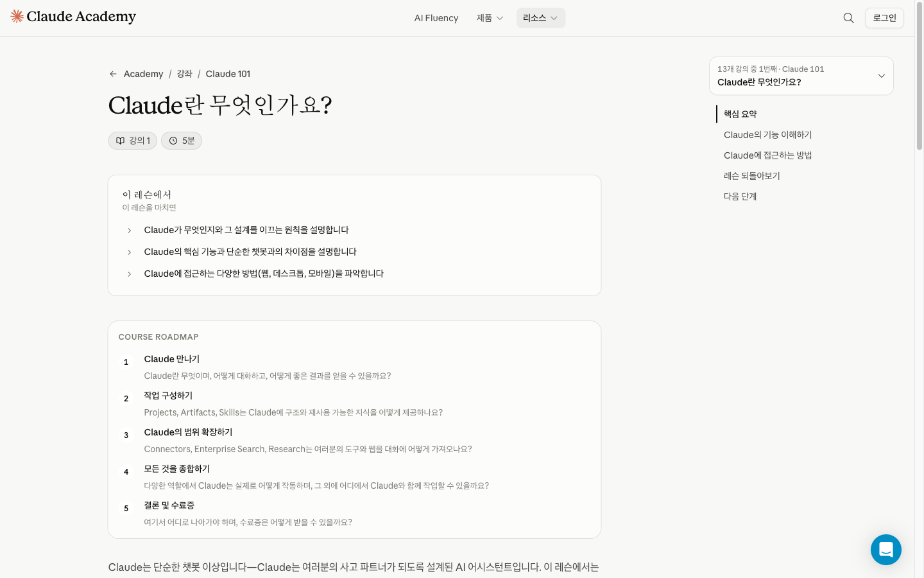Click the page vertical scrollbar thumb
924x578 pixels.
click(x=919, y=77)
